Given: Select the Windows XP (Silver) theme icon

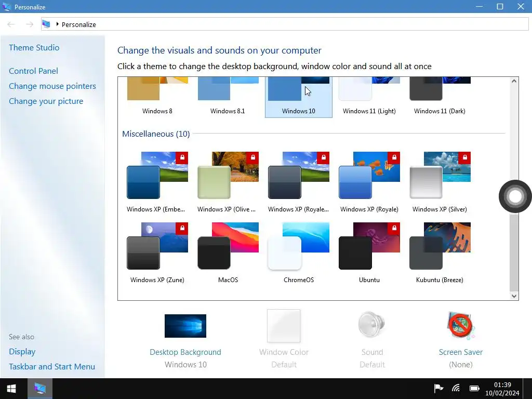Looking at the screenshot, I should pos(440,175).
